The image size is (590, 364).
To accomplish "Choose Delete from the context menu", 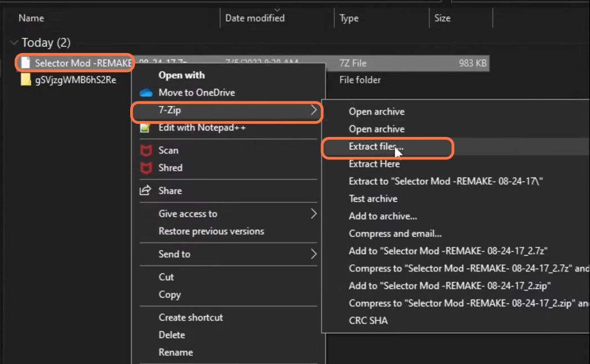I will coord(171,335).
